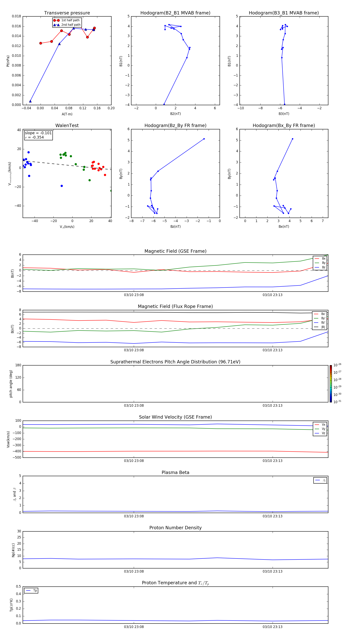The image size is (351, 644).
Task: Click the 'Hodogram(B2_B1 MVAB frame)' title
Action: point(175,13)
